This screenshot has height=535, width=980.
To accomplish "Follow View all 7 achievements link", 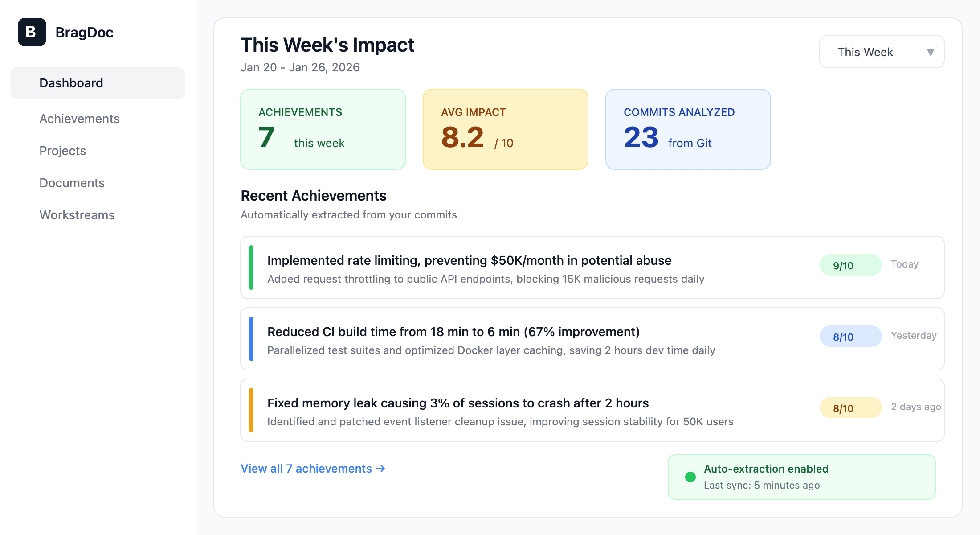I will pos(313,469).
